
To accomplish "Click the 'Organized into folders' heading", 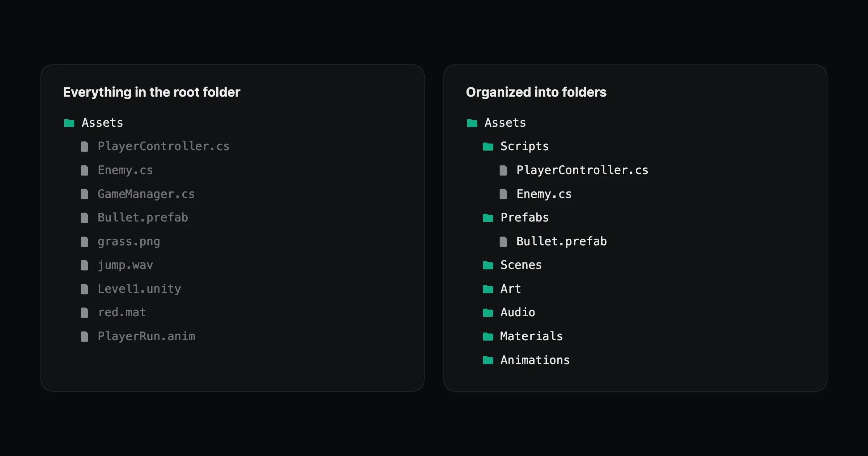I will point(536,92).
